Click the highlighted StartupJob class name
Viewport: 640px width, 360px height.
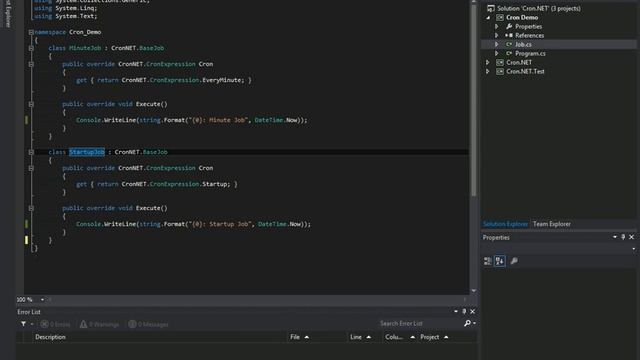[x=87, y=152]
